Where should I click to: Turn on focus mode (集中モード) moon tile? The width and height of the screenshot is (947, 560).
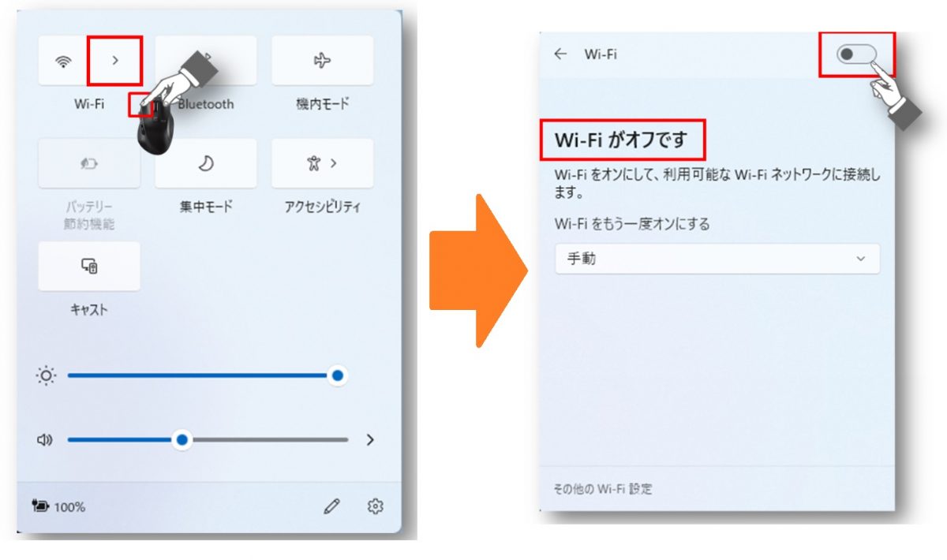coord(206,163)
